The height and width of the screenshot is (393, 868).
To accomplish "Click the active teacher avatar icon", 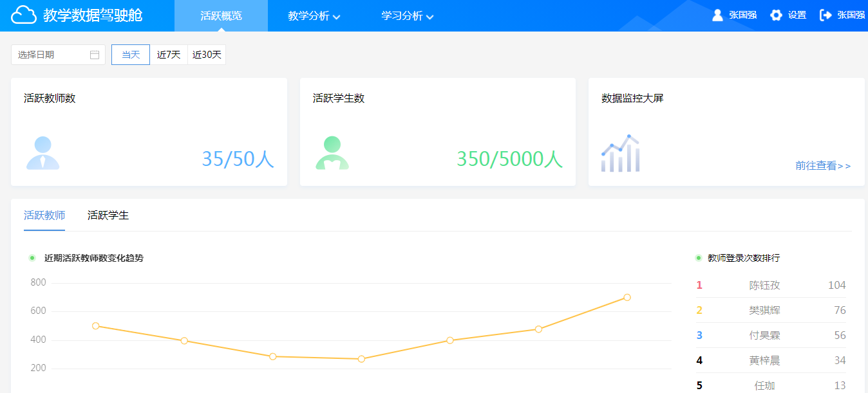I will pyautogui.click(x=43, y=153).
